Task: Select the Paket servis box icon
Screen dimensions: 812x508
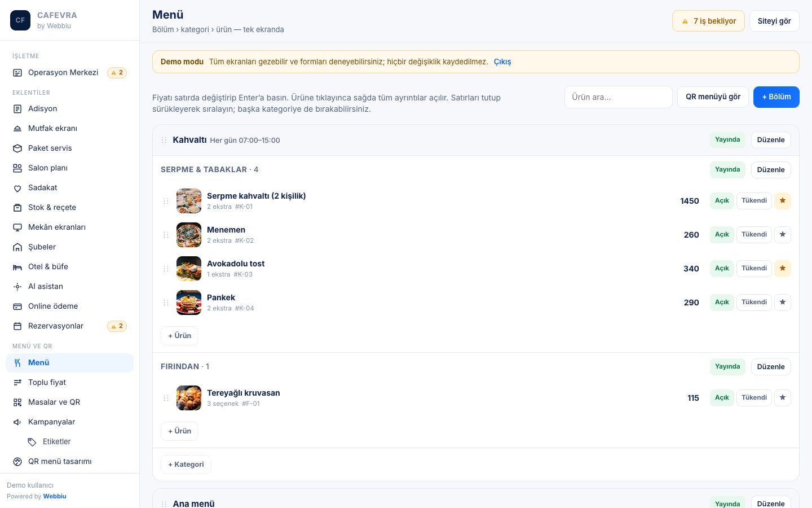Action: tap(17, 148)
